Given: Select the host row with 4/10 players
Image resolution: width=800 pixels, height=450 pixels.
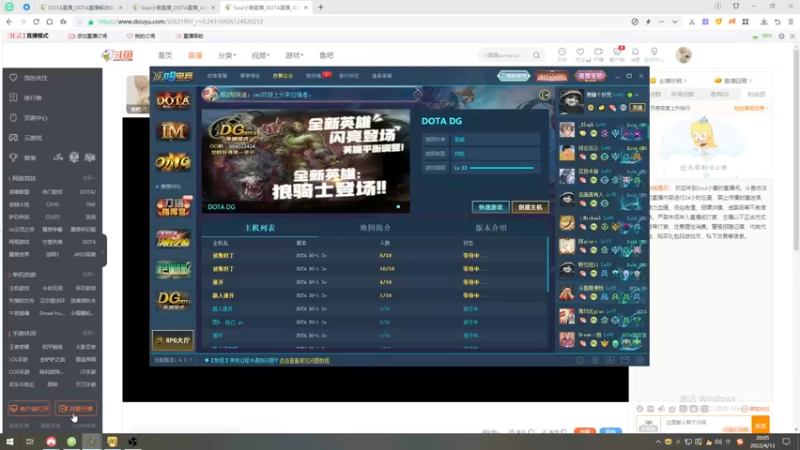Looking at the screenshot, I should (374, 282).
